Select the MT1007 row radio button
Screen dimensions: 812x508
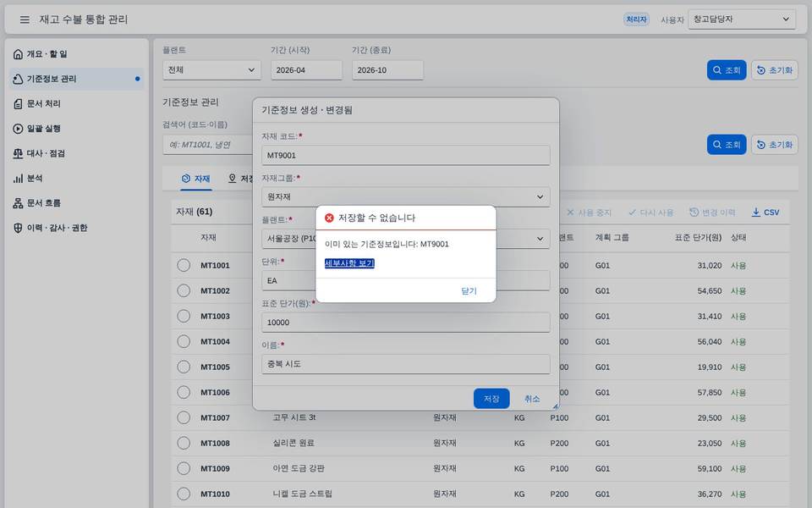point(184,417)
